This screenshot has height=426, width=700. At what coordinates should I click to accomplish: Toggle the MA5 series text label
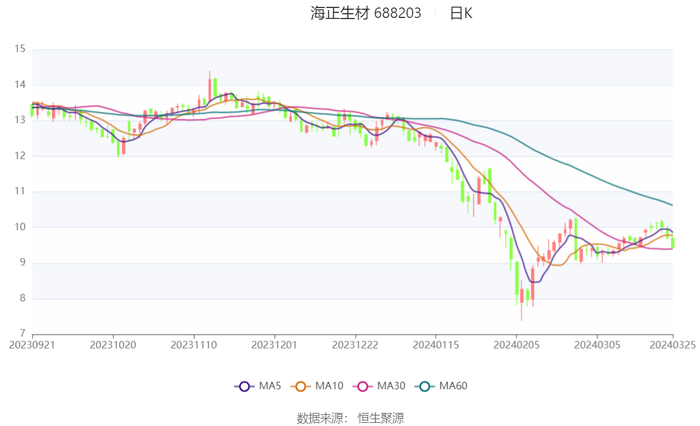pyautogui.click(x=268, y=386)
